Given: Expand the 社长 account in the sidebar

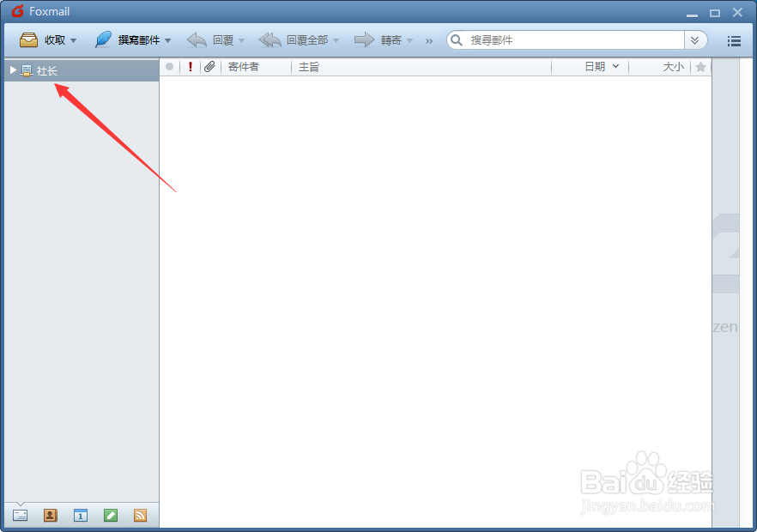Looking at the screenshot, I should (12, 70).
